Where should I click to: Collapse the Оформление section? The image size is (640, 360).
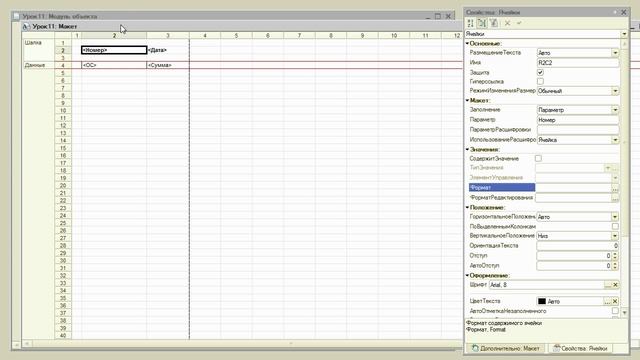pos(467,276)
